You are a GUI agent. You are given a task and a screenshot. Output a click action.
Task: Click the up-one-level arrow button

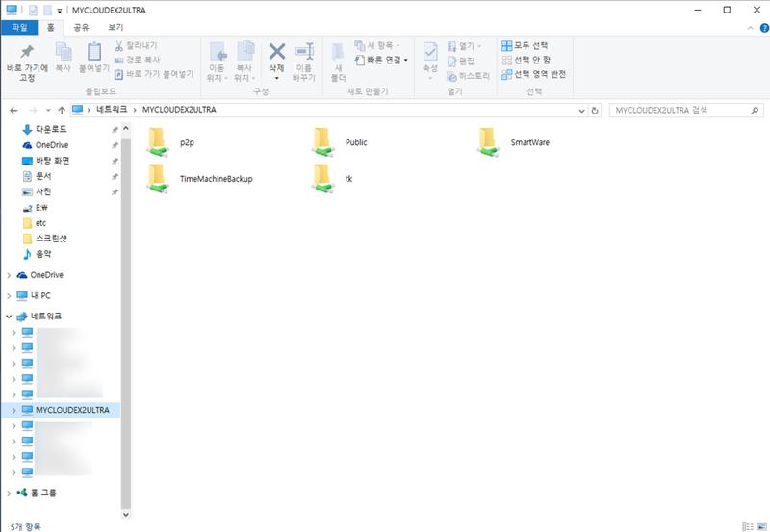coord(62,111)
